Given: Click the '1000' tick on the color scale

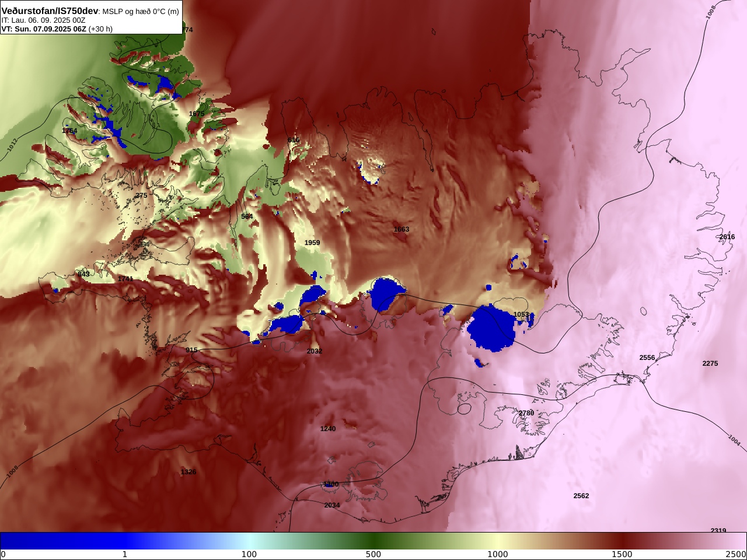Looking at the screenshot, I should click(x=498, y=554).
